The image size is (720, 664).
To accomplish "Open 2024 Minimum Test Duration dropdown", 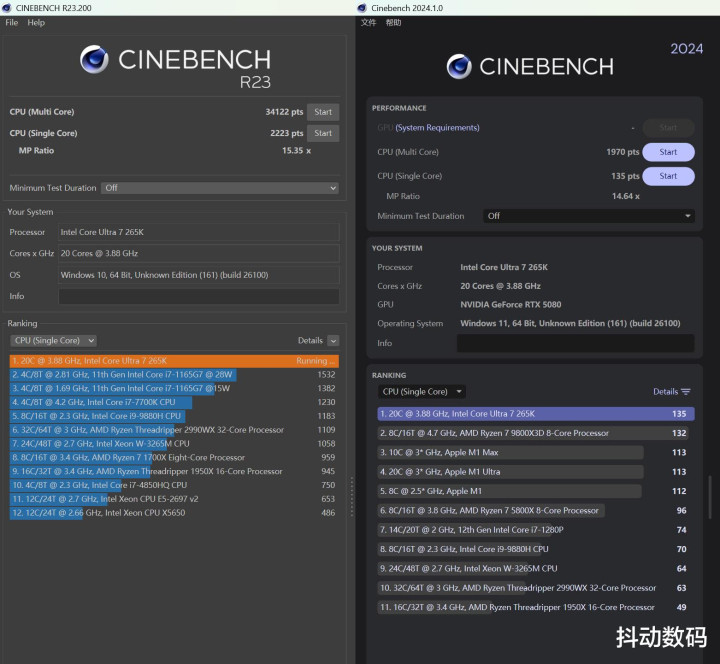I will [589, 216].
